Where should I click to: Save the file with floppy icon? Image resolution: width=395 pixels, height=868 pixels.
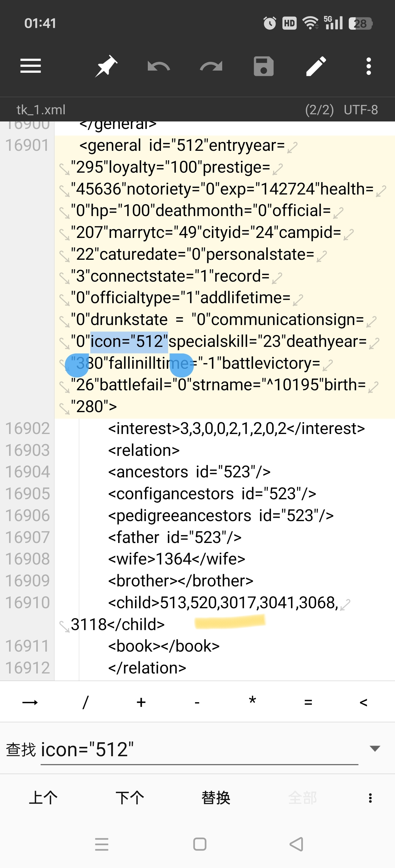tap(263, 66)
